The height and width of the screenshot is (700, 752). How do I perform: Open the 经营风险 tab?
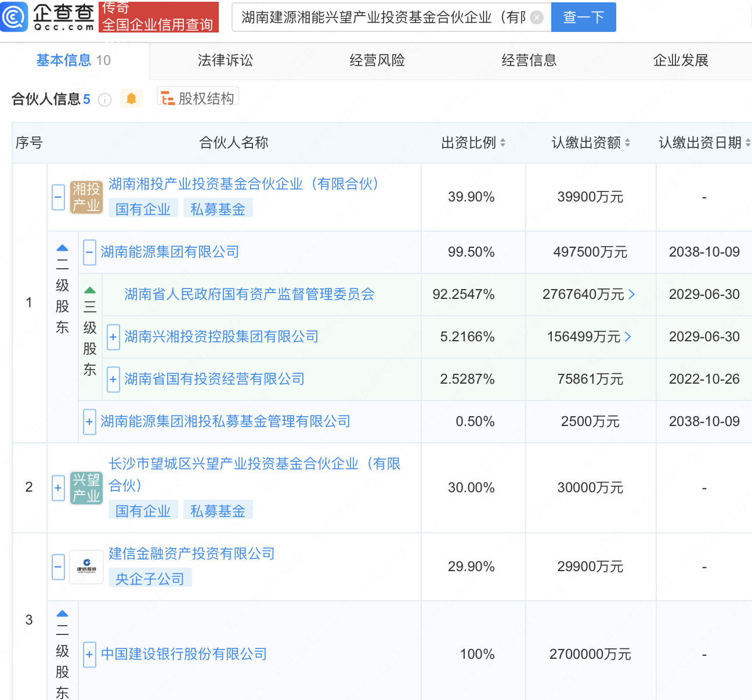(x=377, y=60)
